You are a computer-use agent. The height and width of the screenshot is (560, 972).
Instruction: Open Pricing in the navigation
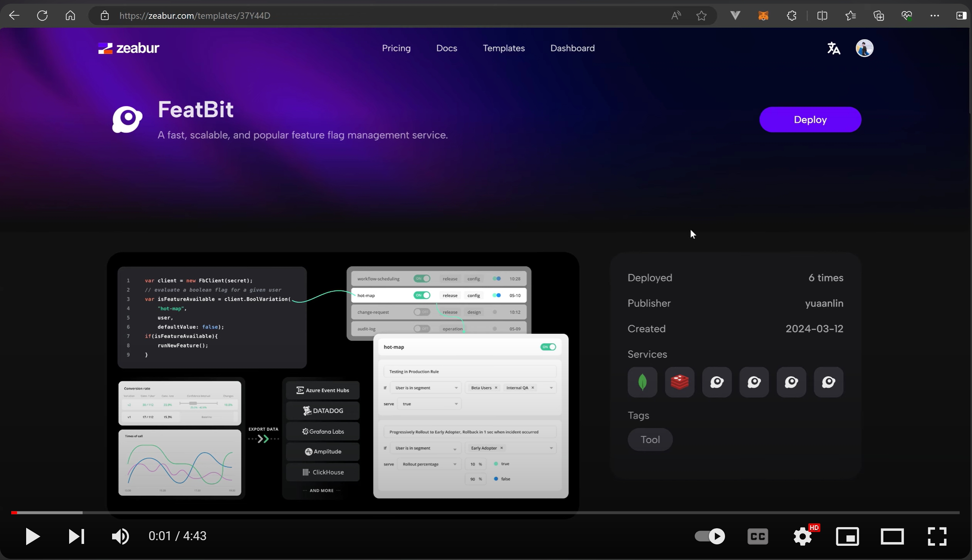(396, 48)
